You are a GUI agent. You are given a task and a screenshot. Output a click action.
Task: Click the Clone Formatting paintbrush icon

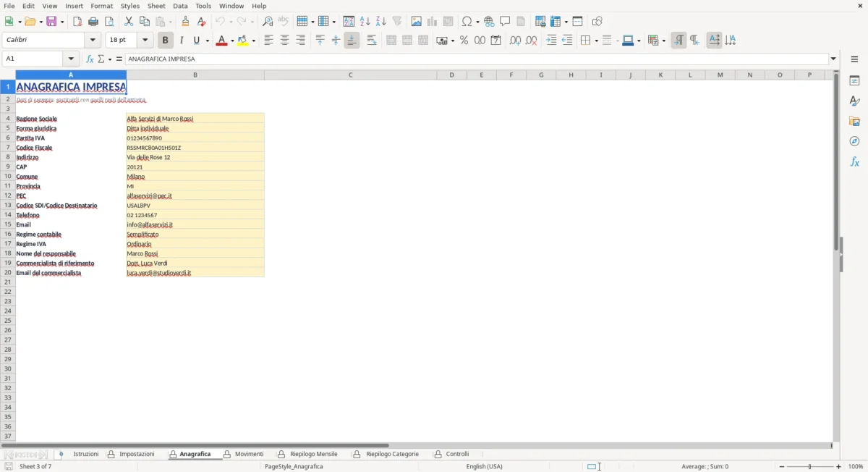(x=186, y=22)
